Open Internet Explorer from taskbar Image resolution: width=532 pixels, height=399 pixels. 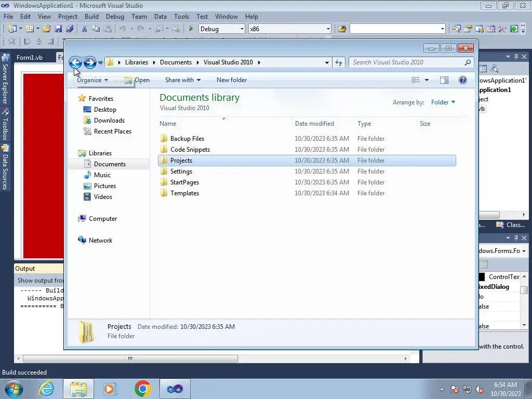pos(46,389)
